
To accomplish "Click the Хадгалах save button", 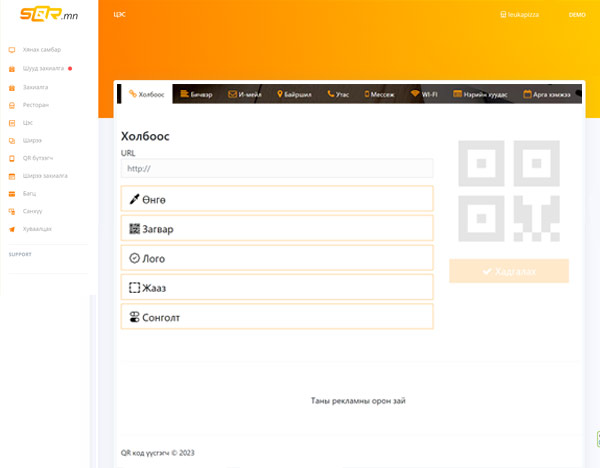I will (x=509, y=271).
